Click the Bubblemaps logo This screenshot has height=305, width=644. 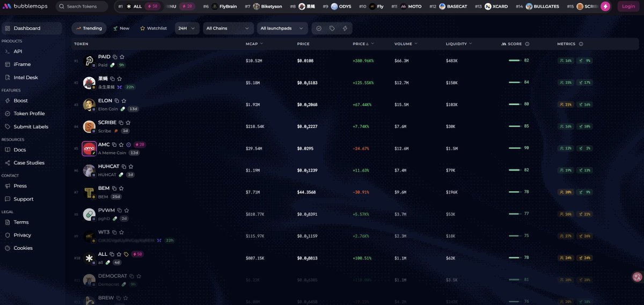pos(26,6)
